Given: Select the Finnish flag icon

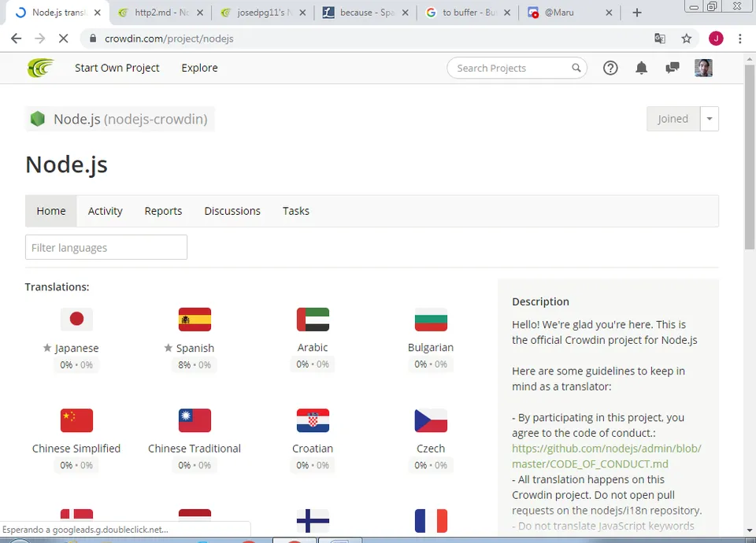Looking at the screenshot, I should [313, 521].
